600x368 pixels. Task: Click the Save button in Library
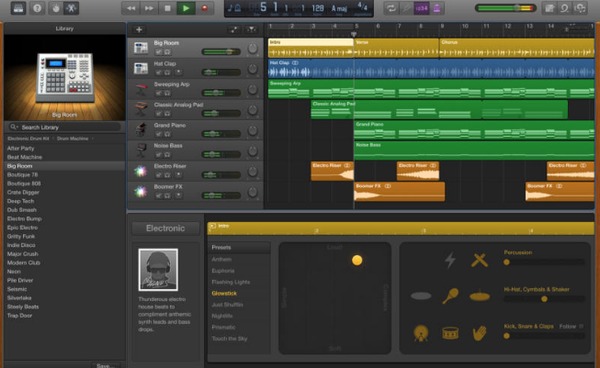(105, 365)
